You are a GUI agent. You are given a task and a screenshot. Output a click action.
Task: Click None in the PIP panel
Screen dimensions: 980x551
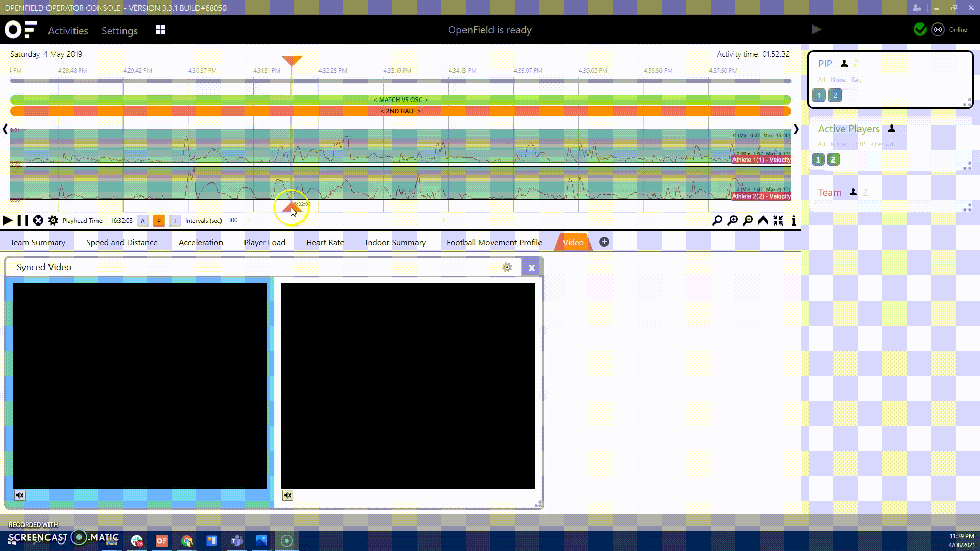(838, 80)
